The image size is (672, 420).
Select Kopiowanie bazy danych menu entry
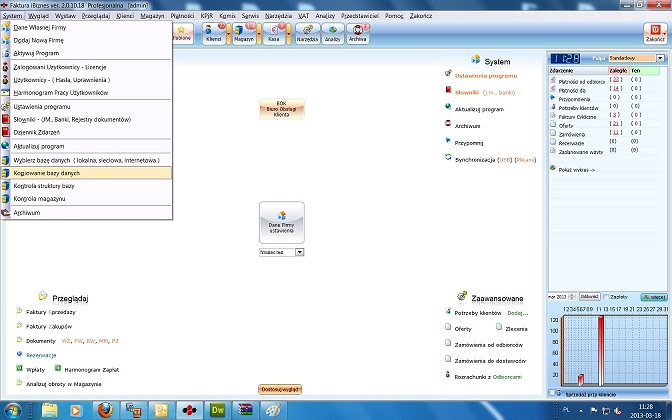[86, 173]
